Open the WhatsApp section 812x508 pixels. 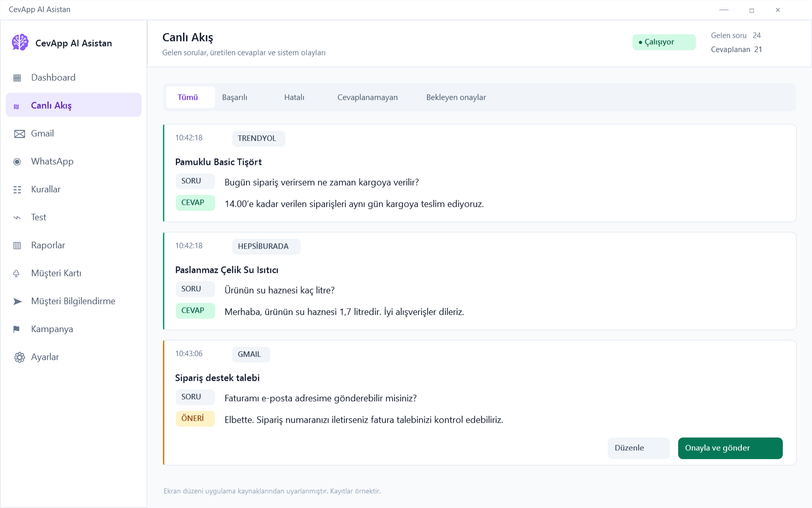[x=74, y=161]
